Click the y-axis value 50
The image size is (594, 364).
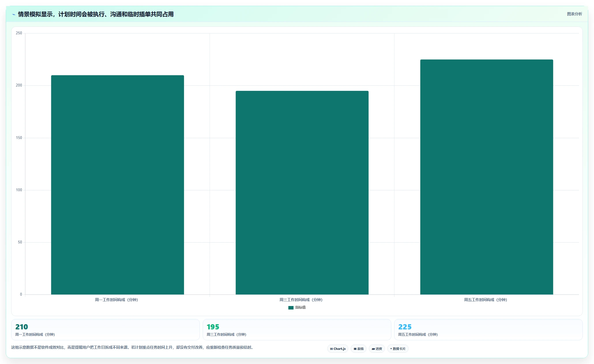coord(20,242)
